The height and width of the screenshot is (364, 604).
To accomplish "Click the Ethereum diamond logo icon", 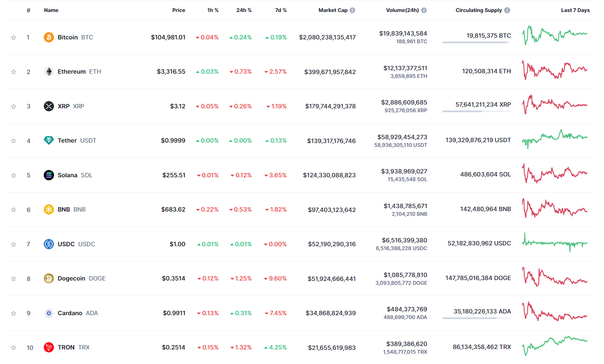I will (x=49, y=72).
